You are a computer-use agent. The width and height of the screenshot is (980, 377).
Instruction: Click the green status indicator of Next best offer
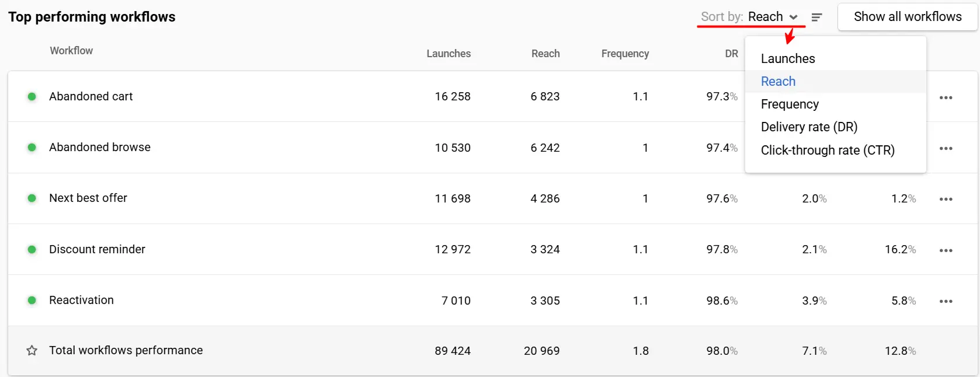(x=32, y=198)
